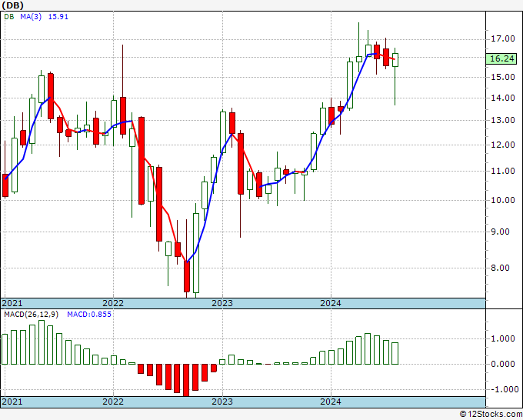Click 2022 on the MACD panel axis
This screenshot has height=420, width=523.
pyautogui.click(x=113, y=402)
